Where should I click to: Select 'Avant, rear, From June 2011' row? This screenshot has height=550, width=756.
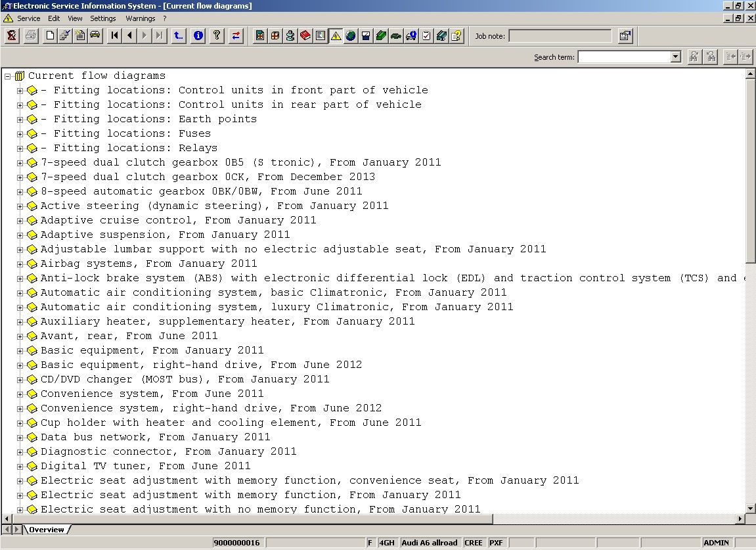click(x=129, y=336)
